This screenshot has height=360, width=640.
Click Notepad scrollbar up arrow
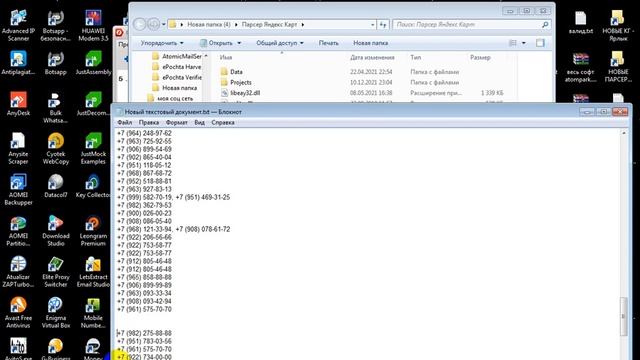pyautogui.click(x=623, y=133)
